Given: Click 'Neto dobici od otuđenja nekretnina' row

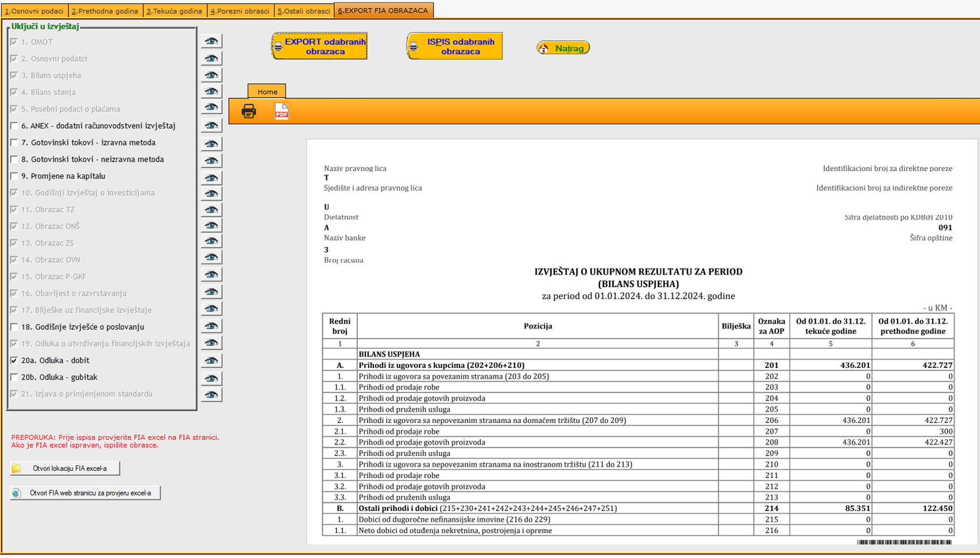Looking at the screenshot, I should [x=638, y=530].
